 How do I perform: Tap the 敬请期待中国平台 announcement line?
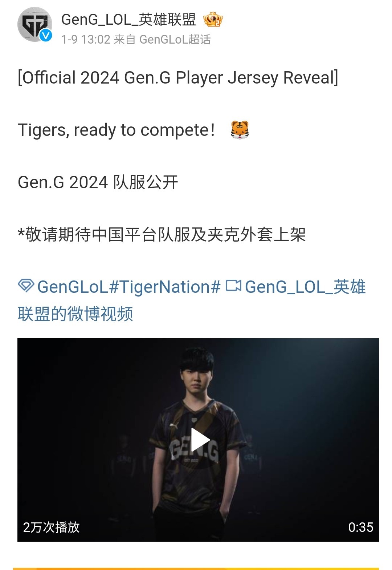click(x=162, y=234)
